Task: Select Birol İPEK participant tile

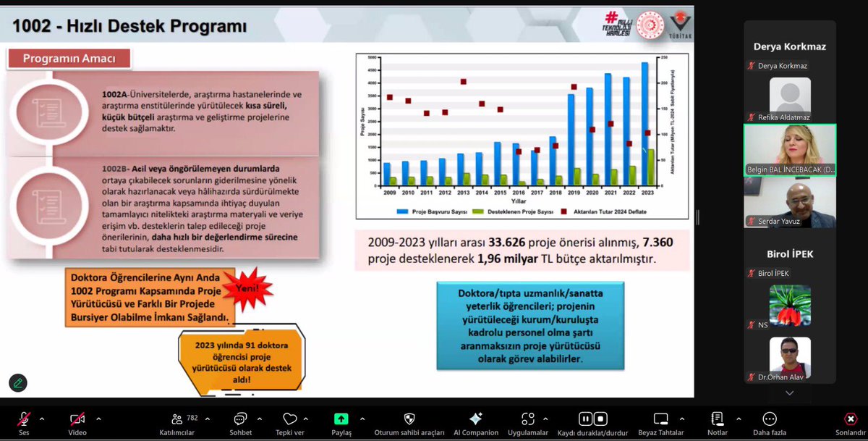Action: 790,254
